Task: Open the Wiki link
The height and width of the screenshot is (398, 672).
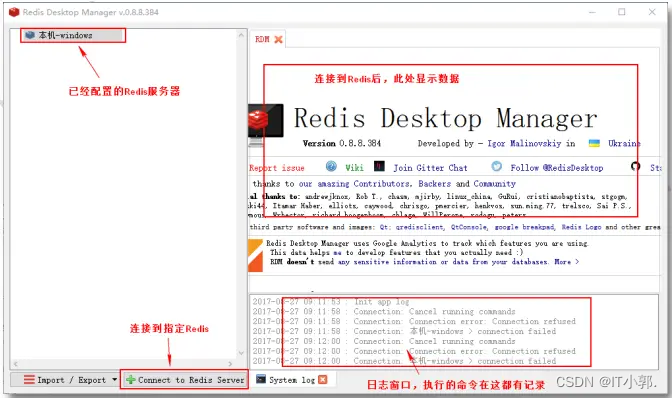Action: (x=354, y=168)
